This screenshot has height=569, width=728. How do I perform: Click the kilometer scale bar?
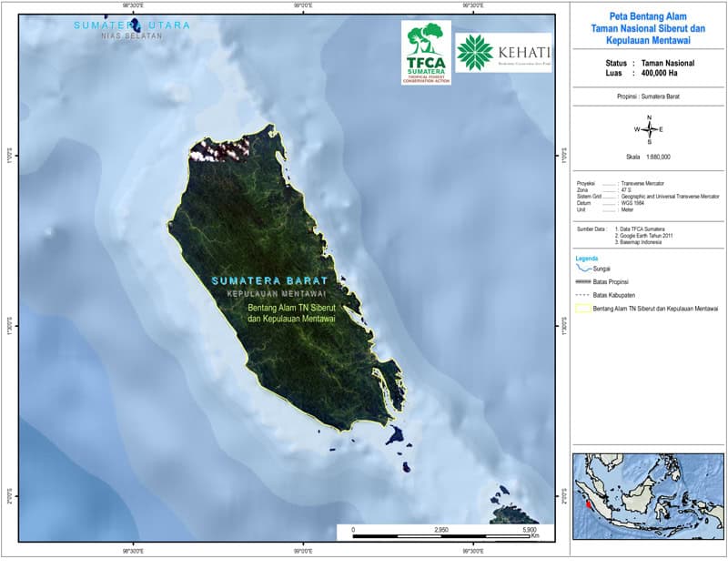(441, 535)
